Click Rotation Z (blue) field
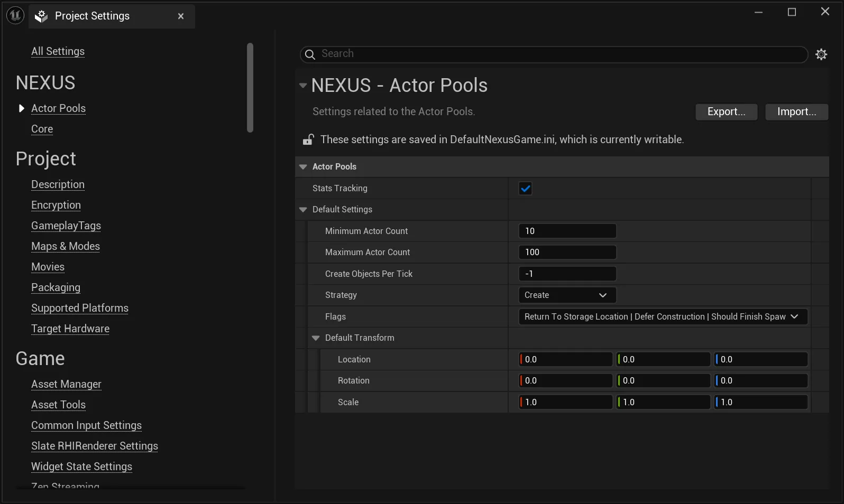Screen dimensions: 844x504 click(762, 381)
